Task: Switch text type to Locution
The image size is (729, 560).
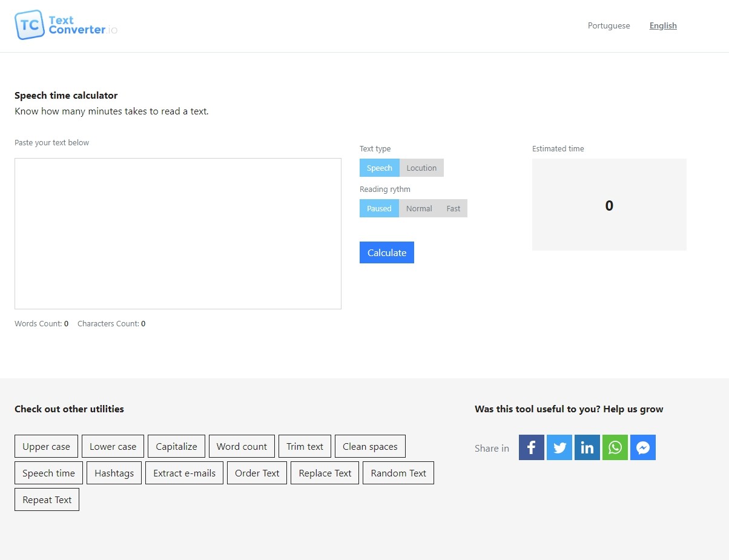Action: click(421, 168)
